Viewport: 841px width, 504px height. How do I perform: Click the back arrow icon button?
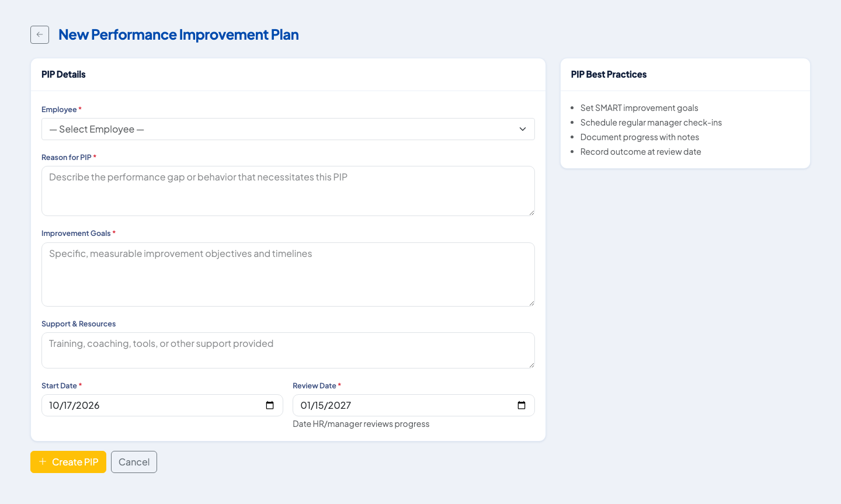[40, 35]
